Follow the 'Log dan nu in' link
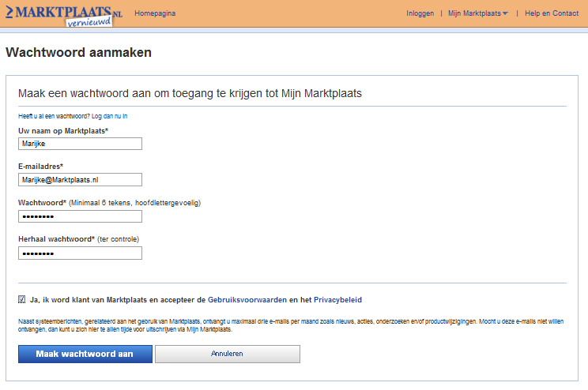Image resolution: width=588 pixels, height=390 pixels. tap(110, 116)
